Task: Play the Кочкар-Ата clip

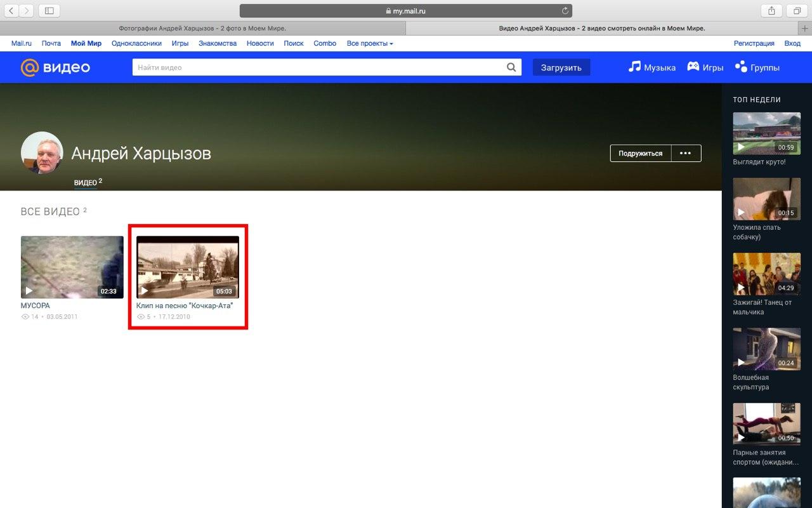Action: [x=145, y=291]
